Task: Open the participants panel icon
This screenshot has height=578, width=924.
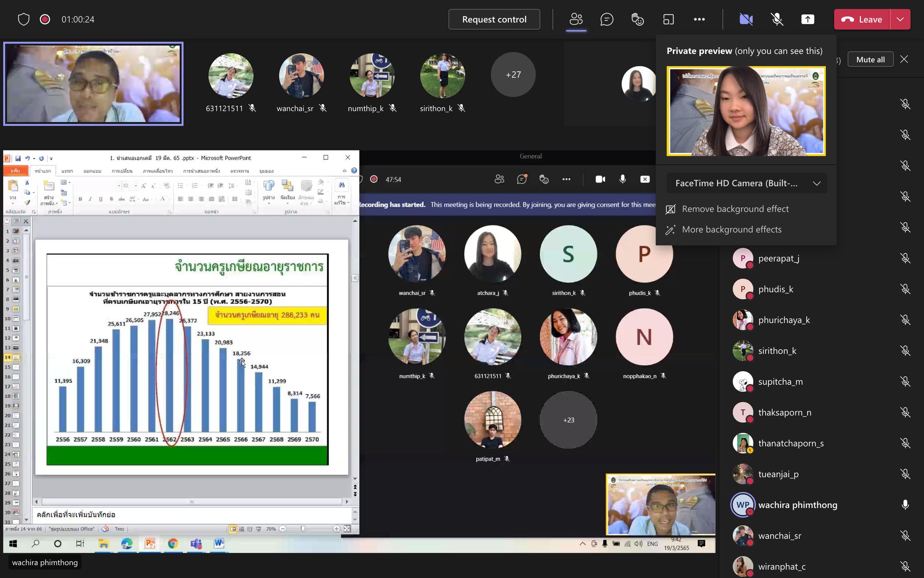Action: (576, 19)
